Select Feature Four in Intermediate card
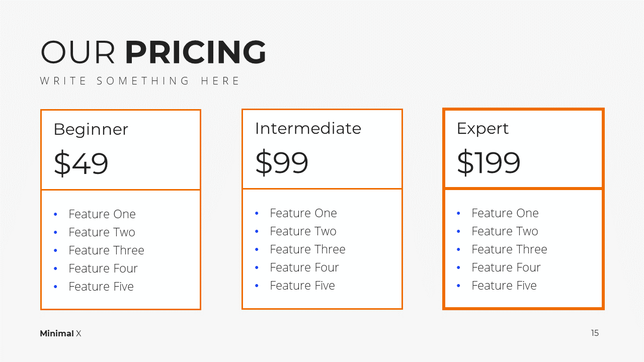Screen dimensions: 644x362 click(304, 267)
